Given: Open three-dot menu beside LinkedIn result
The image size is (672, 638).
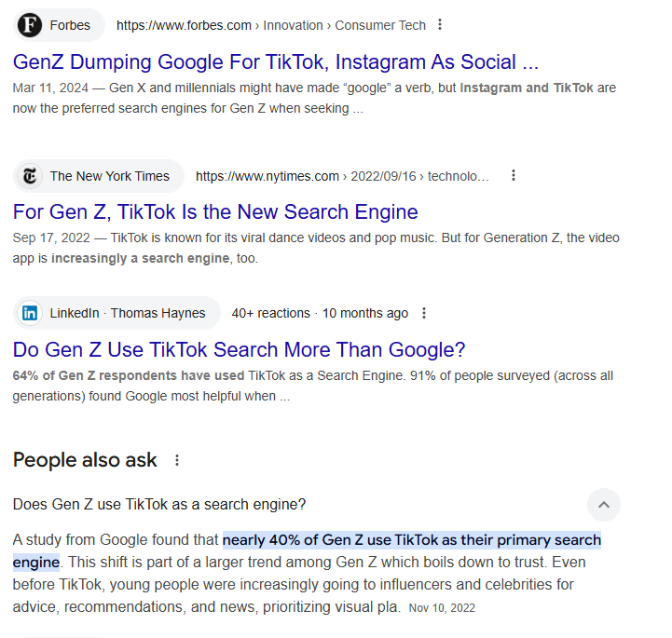Looking at the screenshot, I should click(x=425, y=313).
